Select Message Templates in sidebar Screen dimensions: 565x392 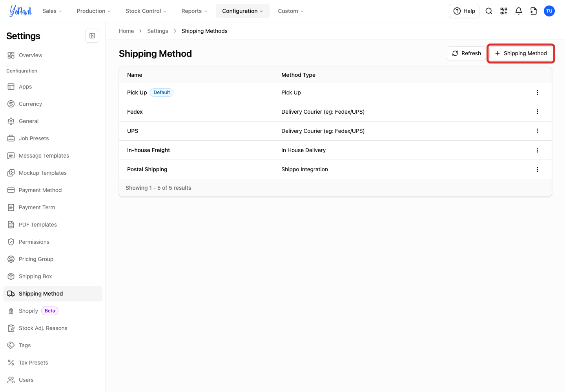click(x=53, y=156)
